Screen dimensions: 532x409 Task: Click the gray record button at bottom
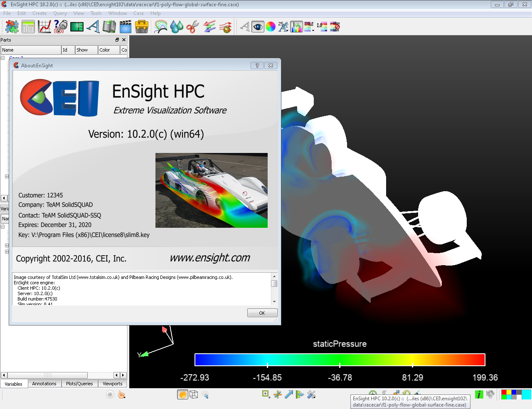(110, 394)
